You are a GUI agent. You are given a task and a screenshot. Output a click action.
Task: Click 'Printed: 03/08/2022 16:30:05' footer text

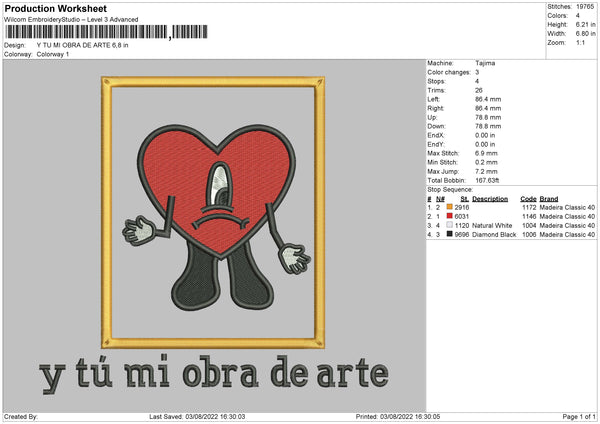point(398,416)
